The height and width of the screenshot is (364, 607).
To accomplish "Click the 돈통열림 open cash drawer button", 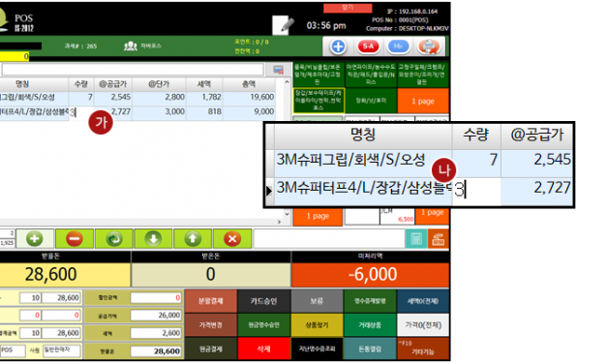I will (x=370, y=349).
